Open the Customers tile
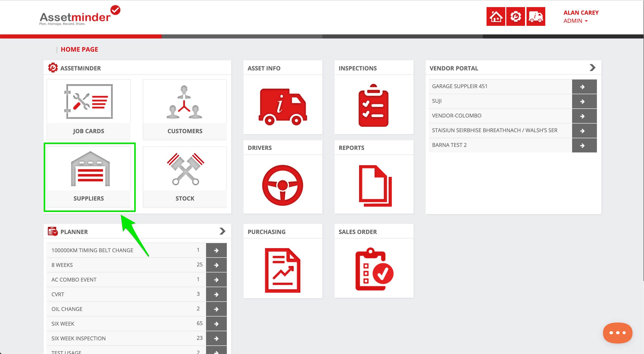Image resolution: width=644 pixels, height=354 pixels. click(x=185, y=109)
